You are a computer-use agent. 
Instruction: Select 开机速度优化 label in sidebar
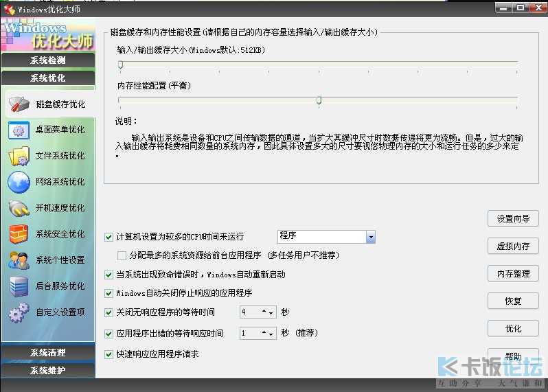[60, 208]
